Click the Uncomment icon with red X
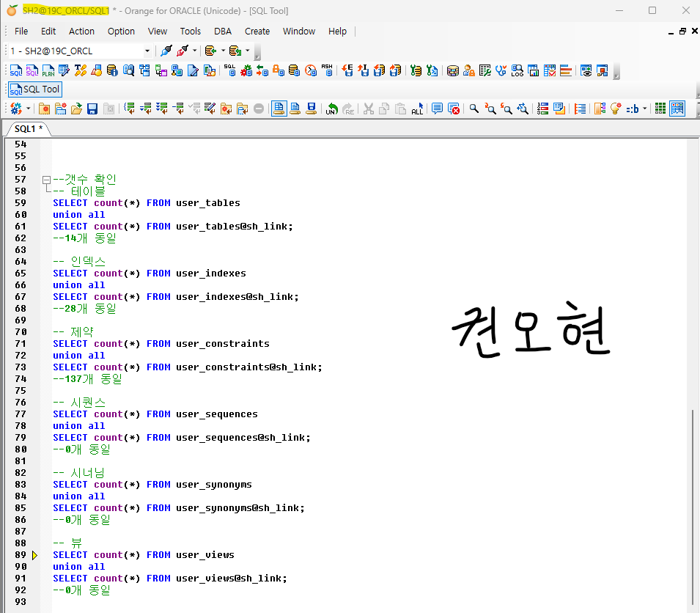Image resolution: width=700 pixels, height=613 pixels. 454,109
